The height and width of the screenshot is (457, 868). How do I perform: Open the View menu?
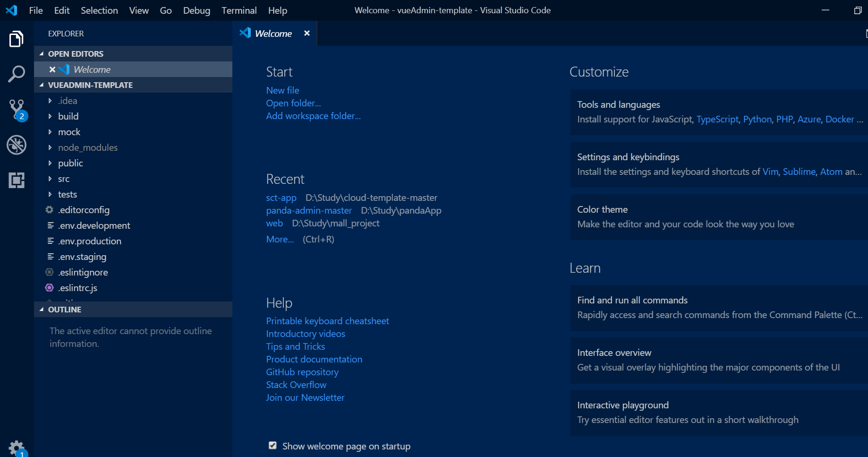[139, 10]
